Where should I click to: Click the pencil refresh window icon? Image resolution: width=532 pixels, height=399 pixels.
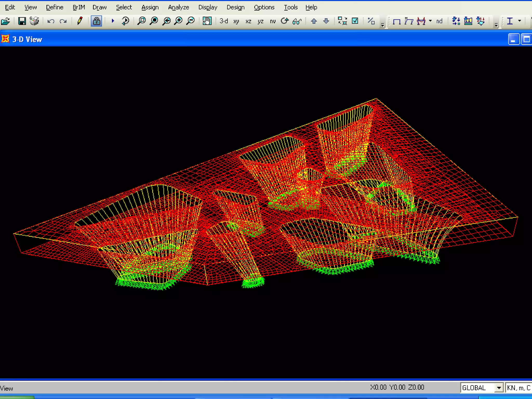(x=80, y=21)
